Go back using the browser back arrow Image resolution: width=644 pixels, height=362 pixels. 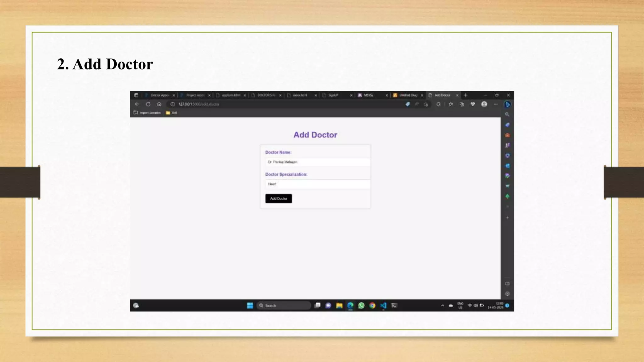(x=137, y=104)
